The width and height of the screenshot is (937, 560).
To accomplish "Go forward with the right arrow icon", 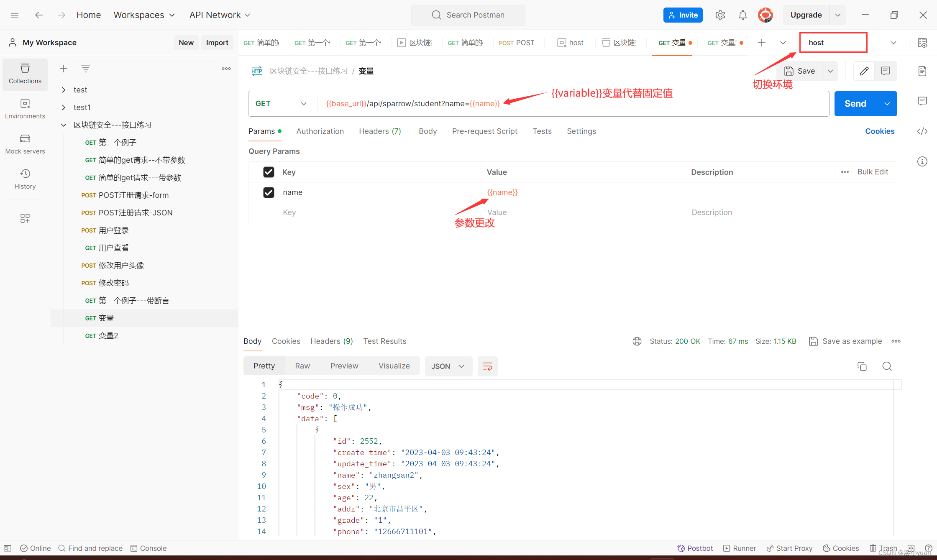I will click(x=61, y=15).
